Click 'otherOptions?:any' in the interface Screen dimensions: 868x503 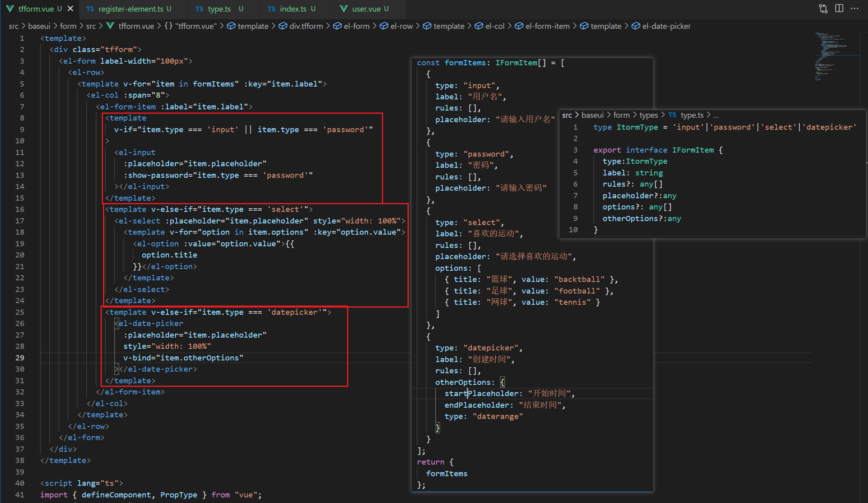[x=642, y=218]
